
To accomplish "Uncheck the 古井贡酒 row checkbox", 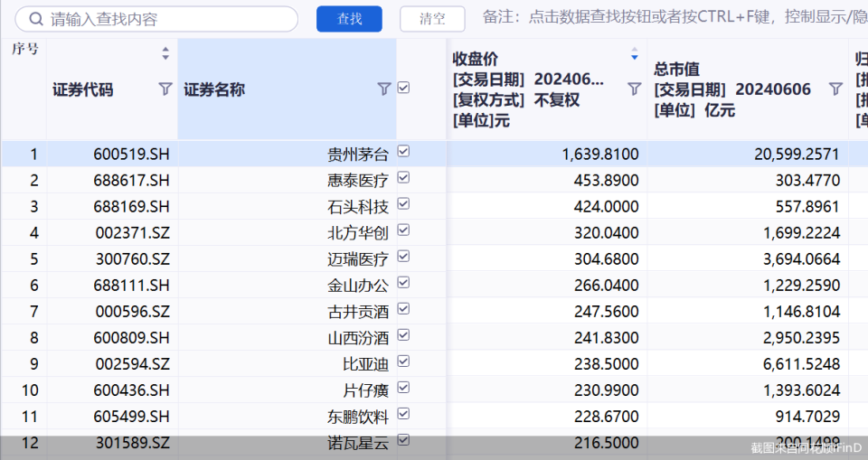I will [x=403, y=309].
